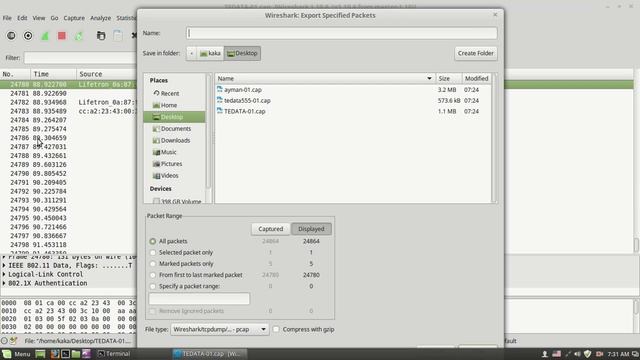Viewport: 640px width, 360px height.
Task: Click the Home folder icon in Places
Action: [x=156, y=105]
